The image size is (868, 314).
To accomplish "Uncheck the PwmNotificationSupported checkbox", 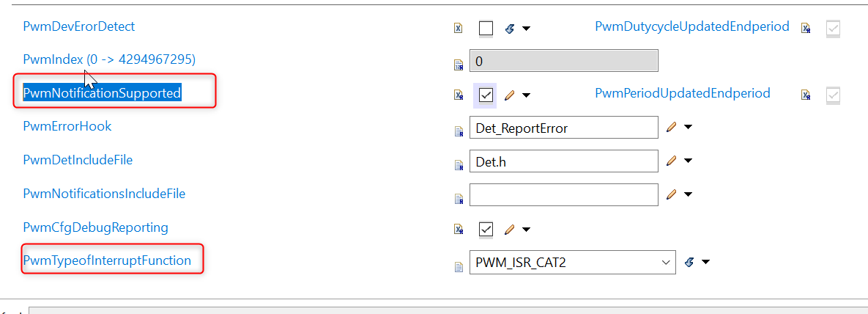I will 486,95.
